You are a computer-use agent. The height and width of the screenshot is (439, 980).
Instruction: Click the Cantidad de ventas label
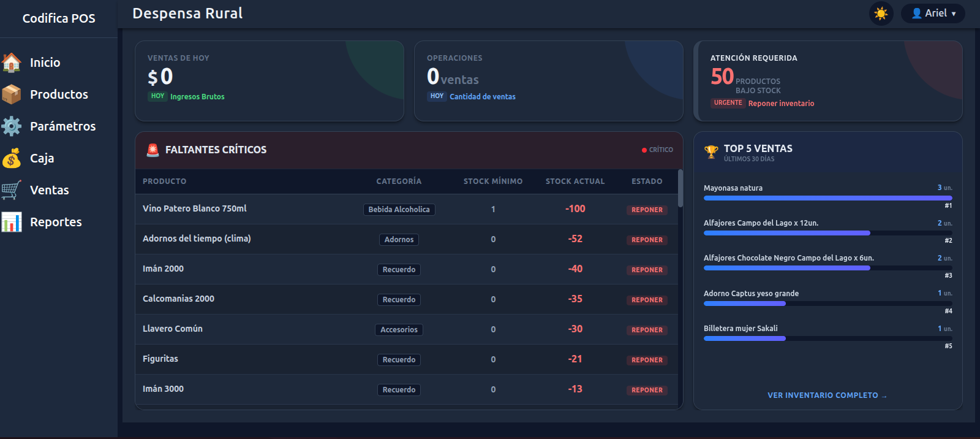(x=483, y=97)
